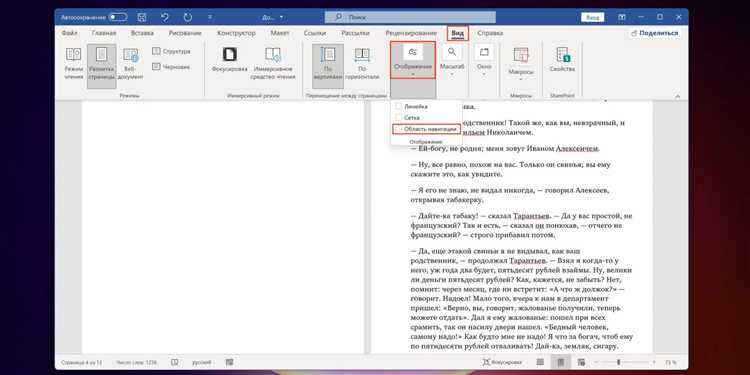Screen dimensions: 750x375
Task: Click the proofing book icon in status bar
Action: 175,362
